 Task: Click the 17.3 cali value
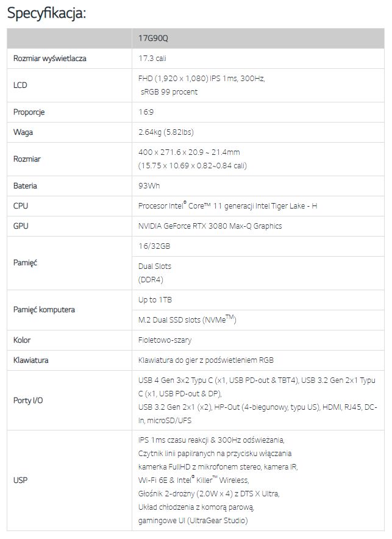coord(152,59)
